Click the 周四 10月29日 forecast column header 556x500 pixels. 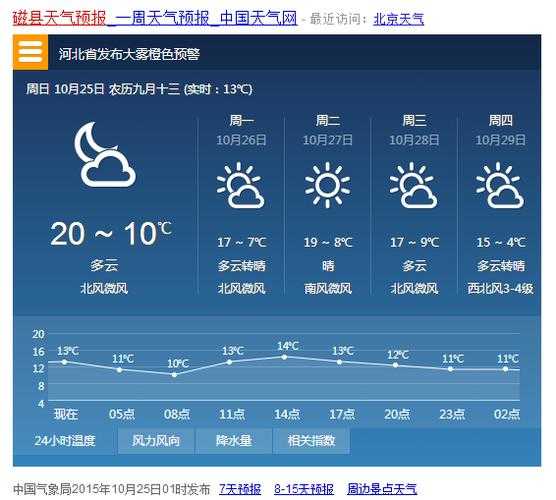500,130
